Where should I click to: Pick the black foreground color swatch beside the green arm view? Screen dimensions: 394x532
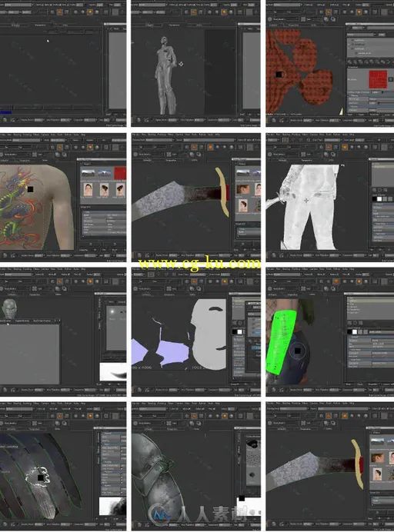pos(349,332)
